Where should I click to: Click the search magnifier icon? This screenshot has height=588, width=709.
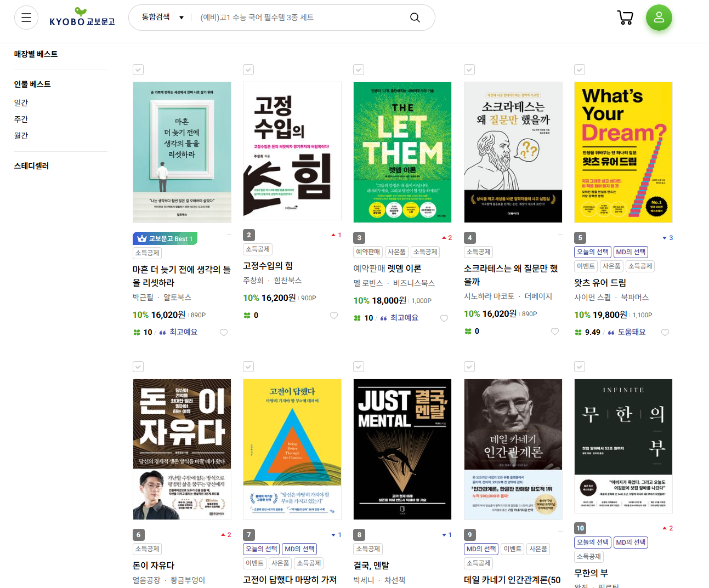415,18
